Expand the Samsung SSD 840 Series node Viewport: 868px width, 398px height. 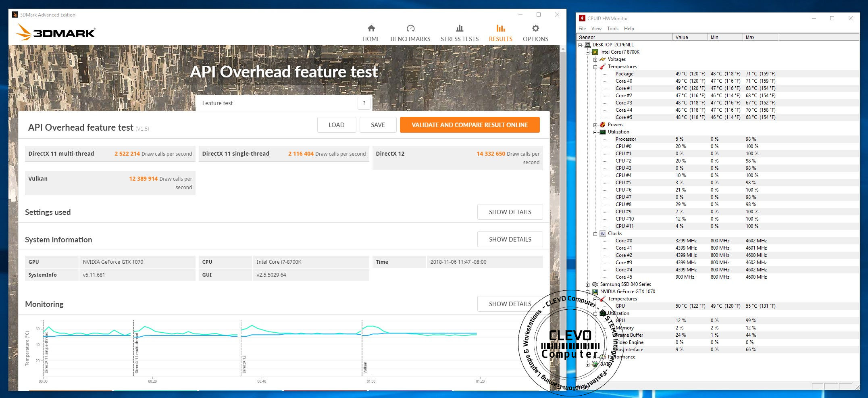pyautogui.click(x=588, y=285)
